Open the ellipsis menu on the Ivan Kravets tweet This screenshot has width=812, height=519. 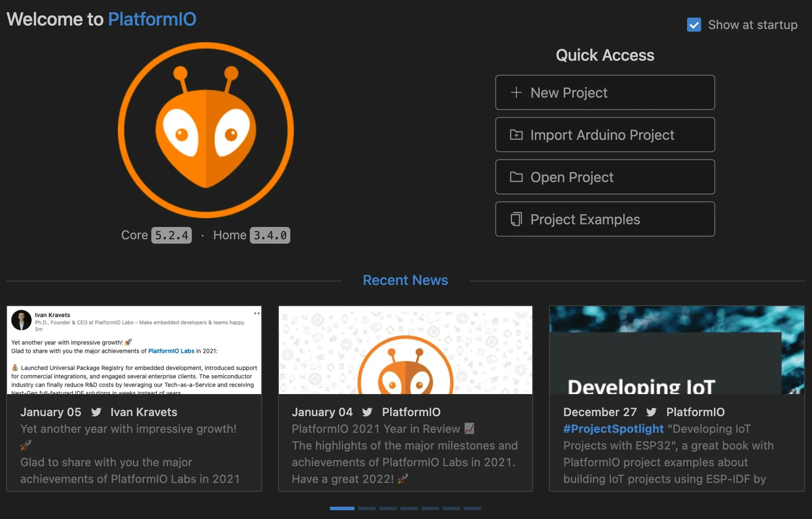(x=256, y=313)
